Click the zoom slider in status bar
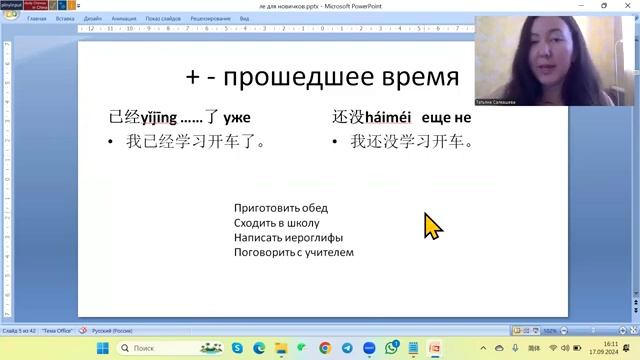The height and width of the screenshot is (360, 640). tap(593, 331)
